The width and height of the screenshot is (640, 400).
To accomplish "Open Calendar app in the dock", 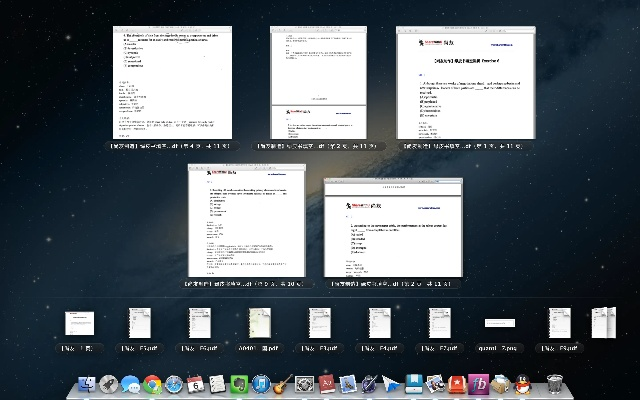I will tap(196, 384).
